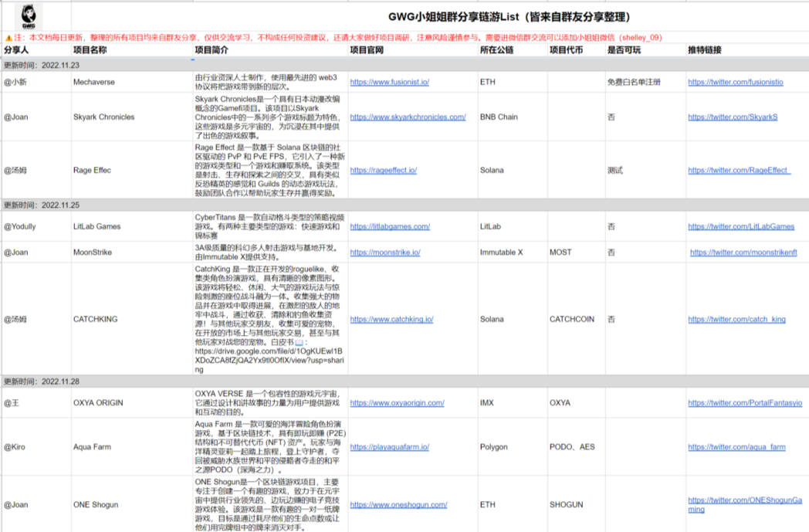Click the GWG logo image
Viewport: 809px width, 532px height.
[29, 16]
